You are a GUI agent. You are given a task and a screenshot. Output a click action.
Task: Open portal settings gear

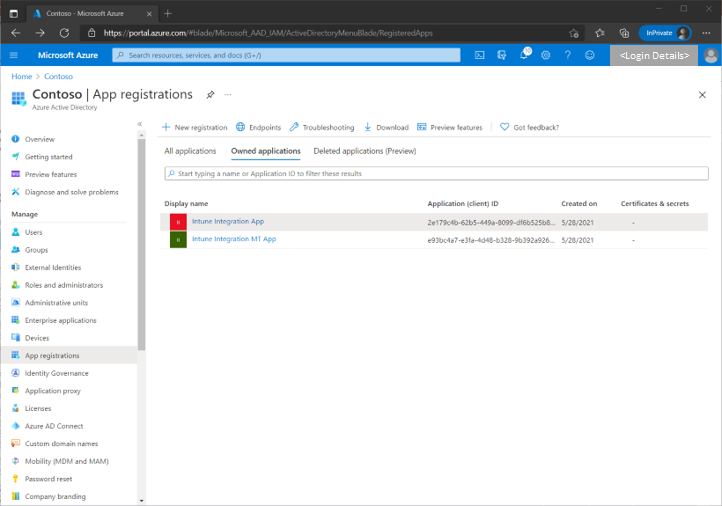click(x=546, y=55)
